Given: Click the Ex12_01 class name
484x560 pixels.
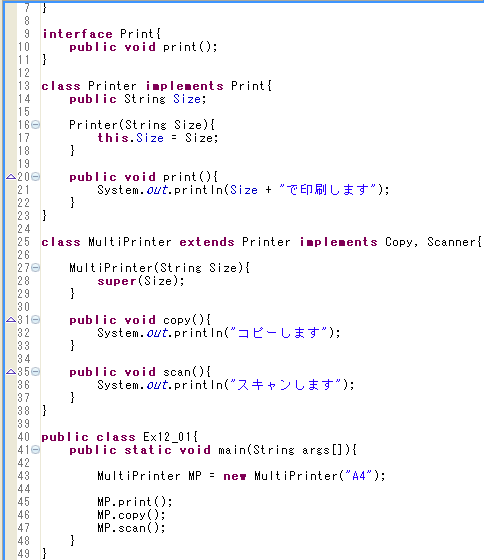Looking at the screenshot, I should (x=168, y=437).
